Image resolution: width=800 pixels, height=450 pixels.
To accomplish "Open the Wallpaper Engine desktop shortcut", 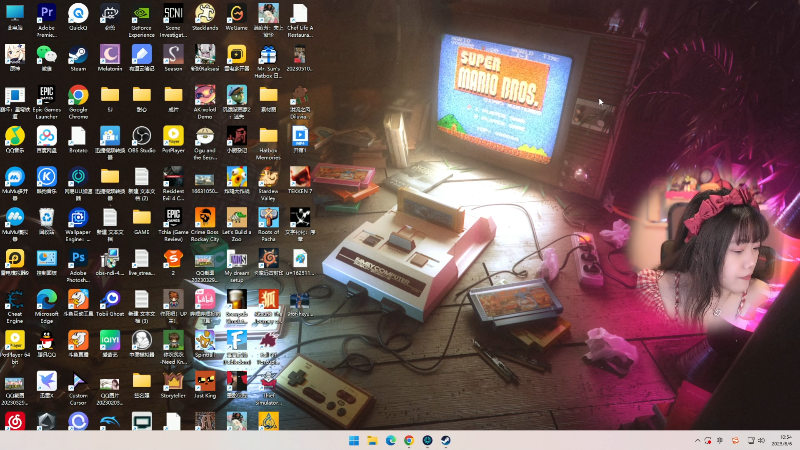I will (78, 224).
